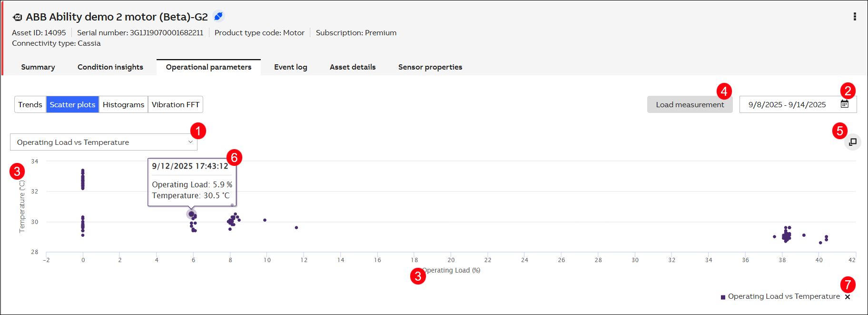Expand the scatter chart to full view
Screen dimensions: 868x315
tap(853, 142)
